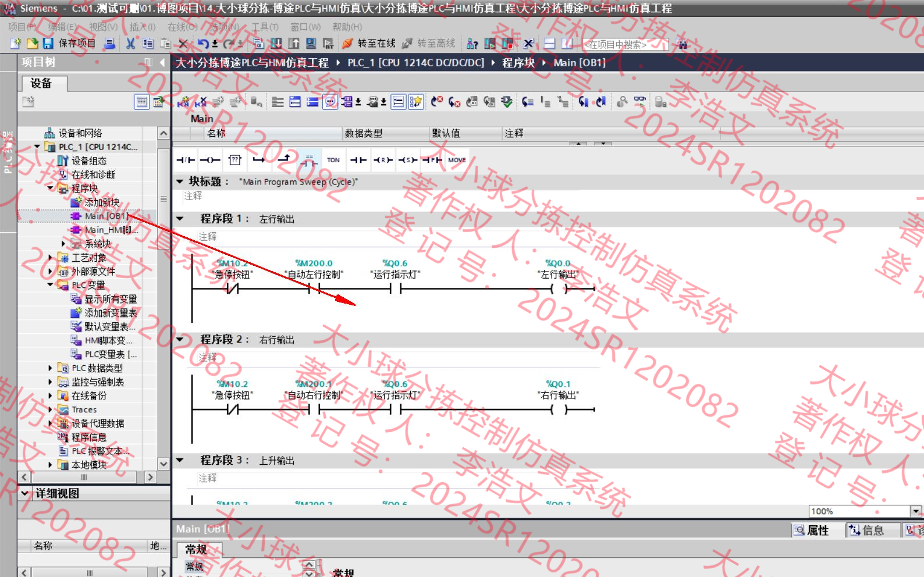
Task: Collapse the PLC变量 folder
Action: [x=50, y=284]
